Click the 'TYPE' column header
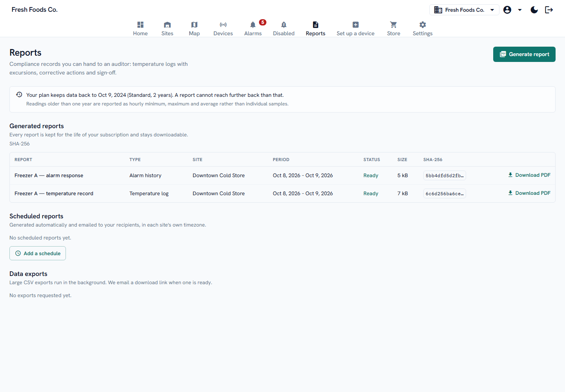 [135, 160]
